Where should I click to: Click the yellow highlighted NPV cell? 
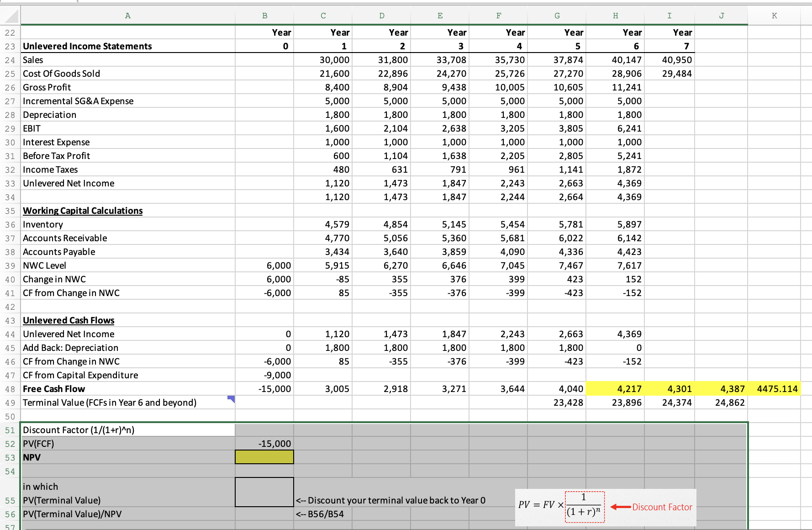click(x=264, y=457)
